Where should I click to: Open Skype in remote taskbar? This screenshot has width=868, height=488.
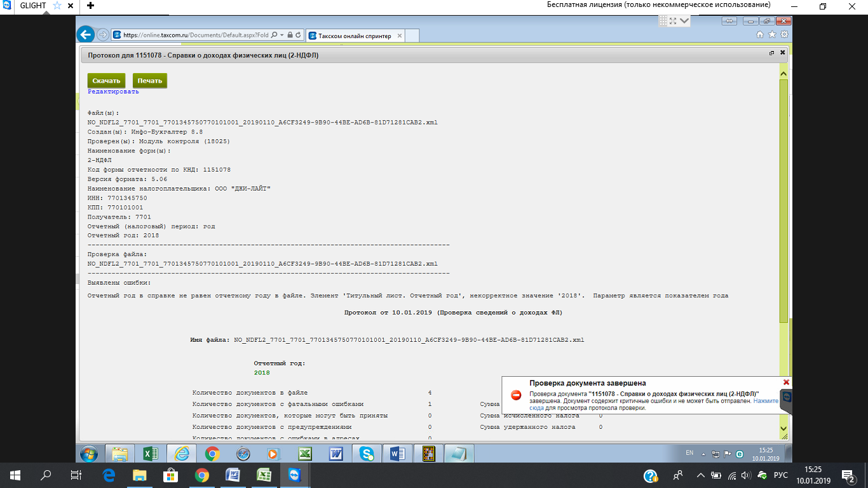click(367, 454)
